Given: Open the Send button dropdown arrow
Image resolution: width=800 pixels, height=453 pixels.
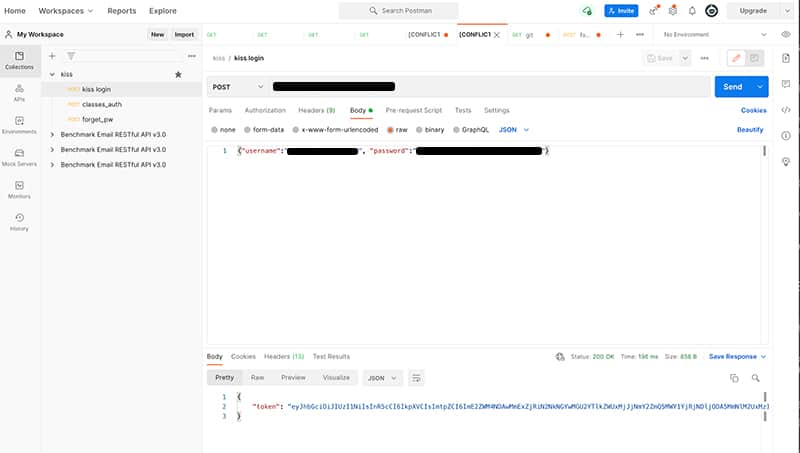Looking at the screenshot, I should pos(760,87).
